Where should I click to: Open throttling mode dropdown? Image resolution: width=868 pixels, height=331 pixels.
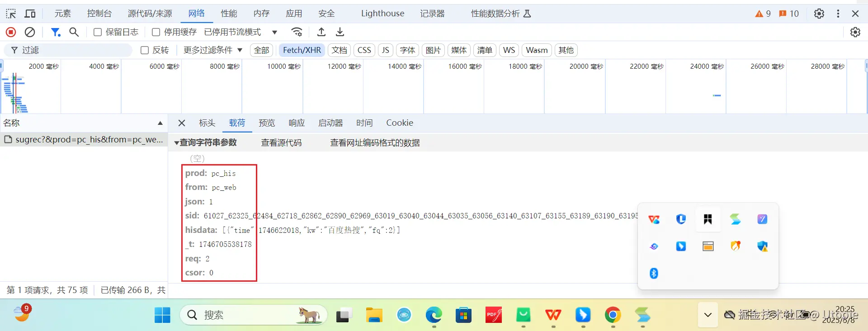[x=241, y=32]
